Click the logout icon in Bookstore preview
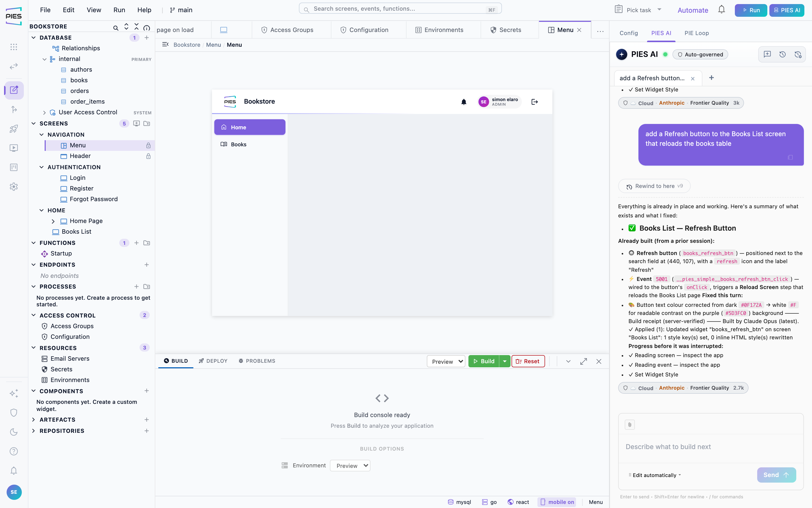The image size is (812, 508). pyautogui.click(x=535, y=102)
